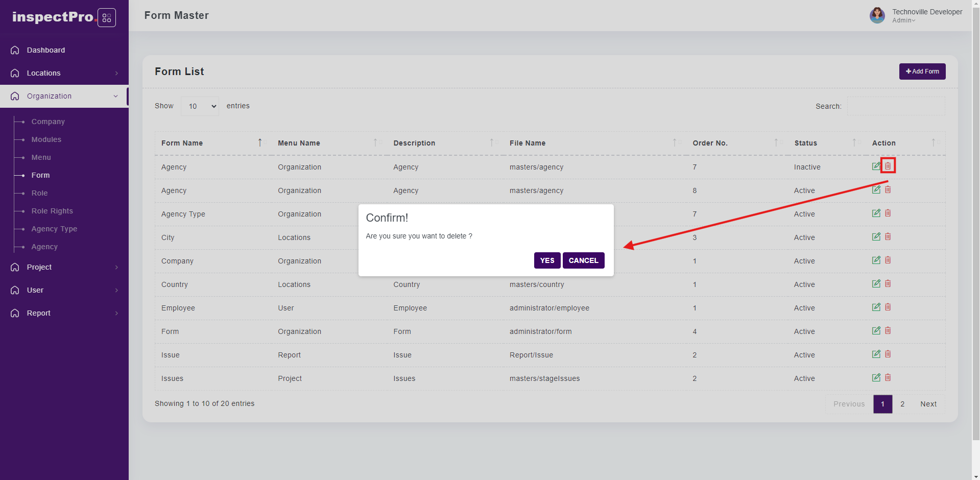980x480 pixels.
Task: Open Role Rights in the sidebar
Action: 52,211
